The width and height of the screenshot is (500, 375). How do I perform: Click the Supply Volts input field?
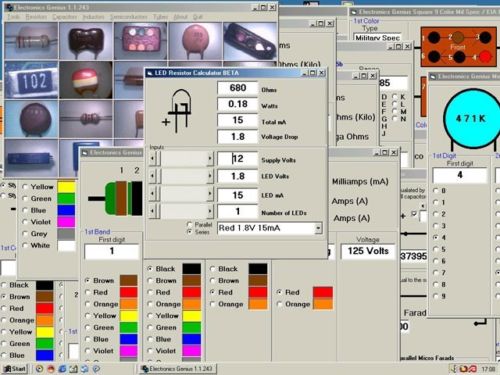[238, 159]
